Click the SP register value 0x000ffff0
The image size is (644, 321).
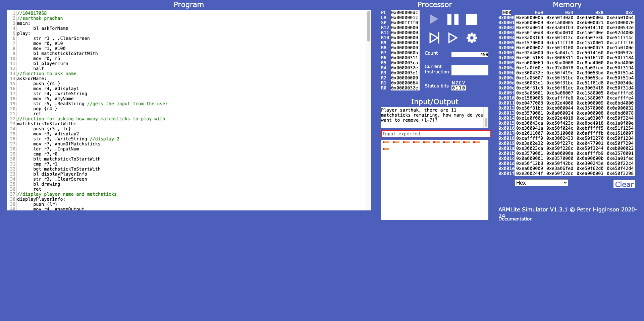(405, 22)
